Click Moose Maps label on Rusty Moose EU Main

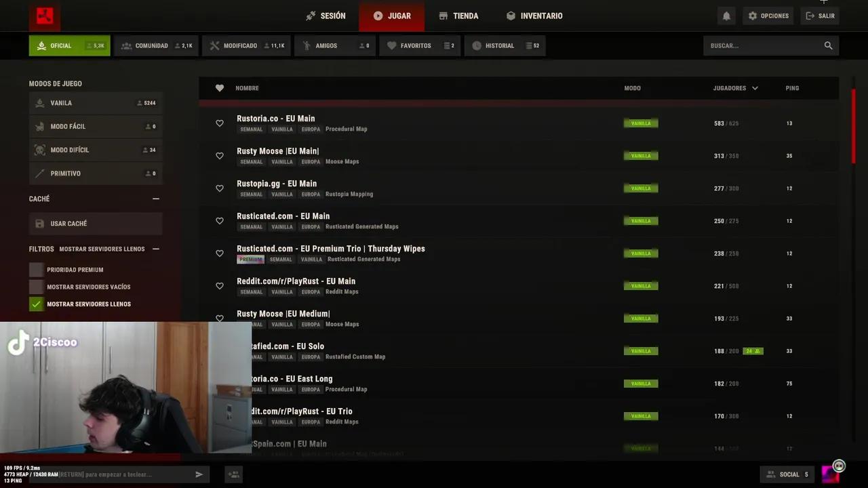[342, 161]
